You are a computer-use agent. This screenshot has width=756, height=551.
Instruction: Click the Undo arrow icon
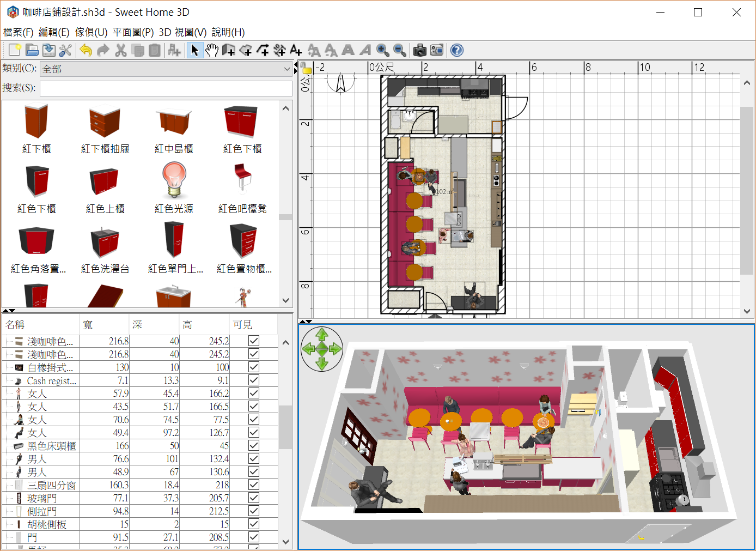(86, 50)
